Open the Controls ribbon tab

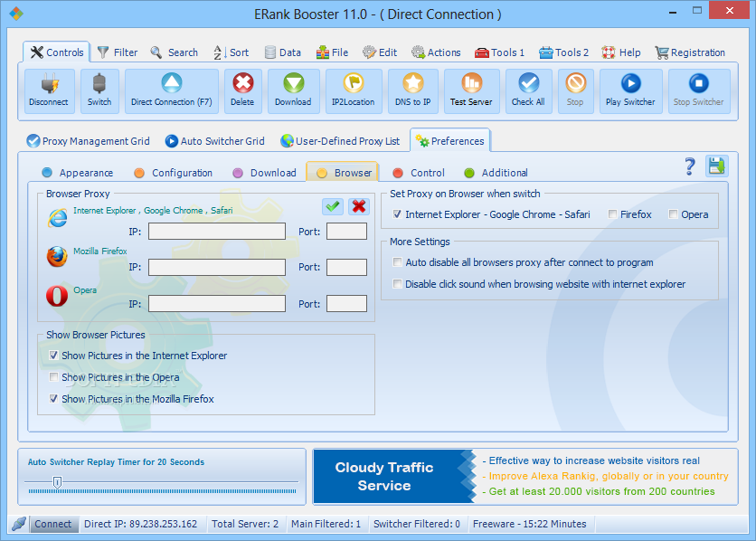[56, 52]
